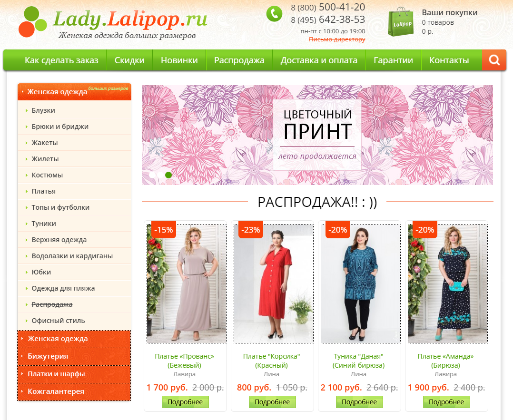
Task: Open the green Lalipop shopping bag icon
Action: [401, 21]
